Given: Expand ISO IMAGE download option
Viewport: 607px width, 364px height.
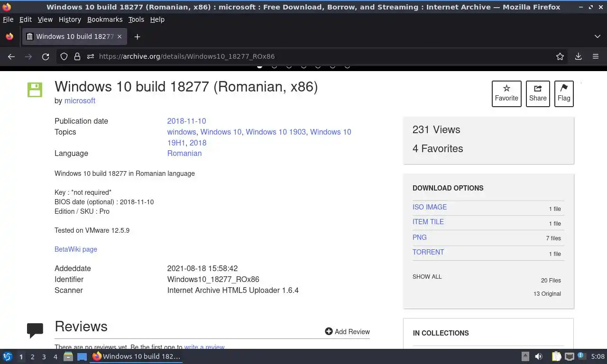Looking at the screenshot, I should coord(430,207).
